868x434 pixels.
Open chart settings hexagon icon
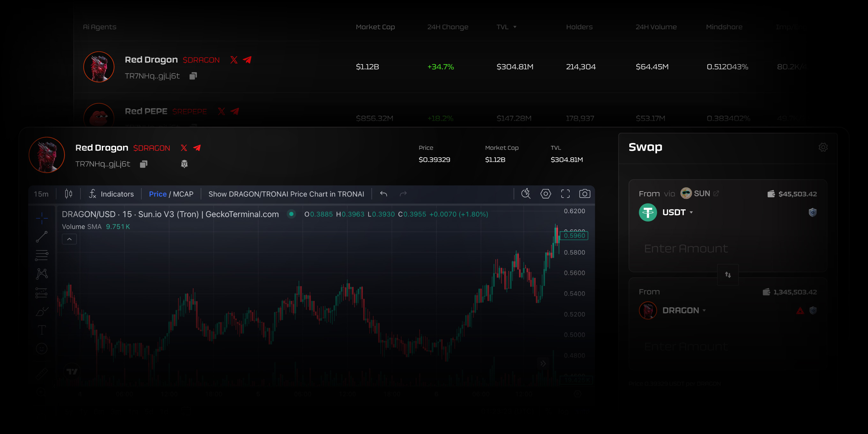pyautogui.click(x=546, y=194)
